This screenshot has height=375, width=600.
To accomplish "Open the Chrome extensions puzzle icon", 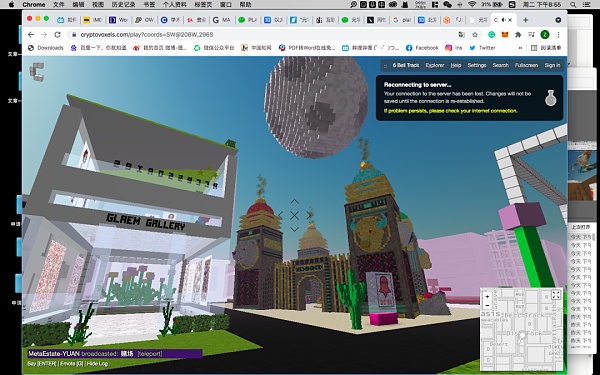I will [518, 35].
